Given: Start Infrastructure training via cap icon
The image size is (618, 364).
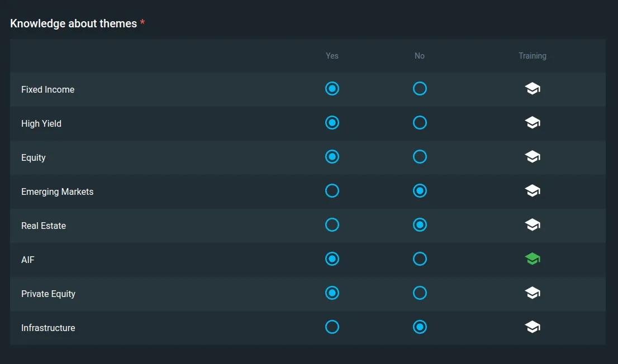Looking at the screenshot, I should [x=533, y=327].
